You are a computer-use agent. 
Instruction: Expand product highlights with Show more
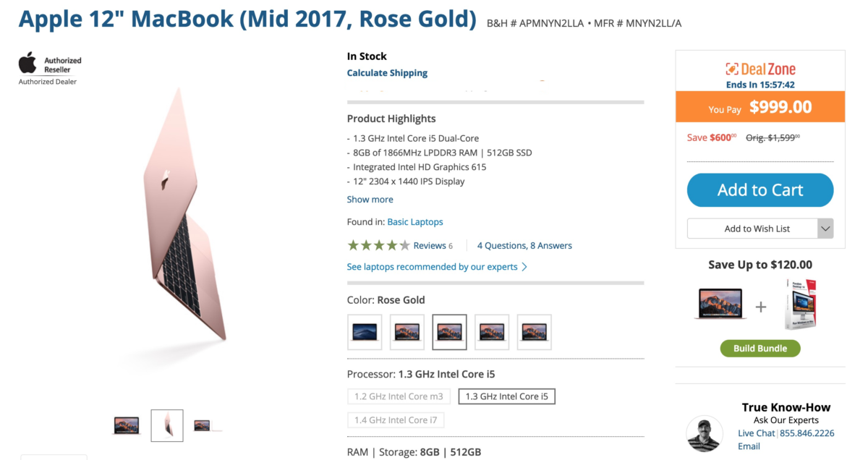click(370, 200)
